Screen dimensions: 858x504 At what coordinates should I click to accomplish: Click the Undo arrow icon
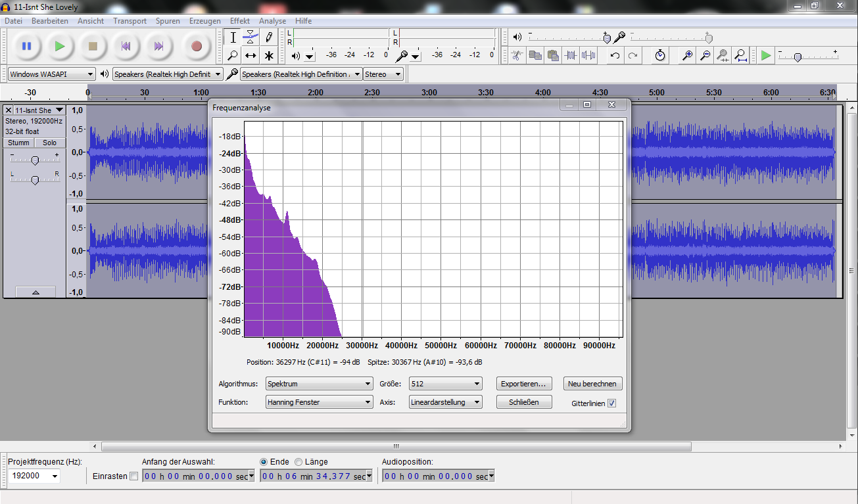[615, 56]
